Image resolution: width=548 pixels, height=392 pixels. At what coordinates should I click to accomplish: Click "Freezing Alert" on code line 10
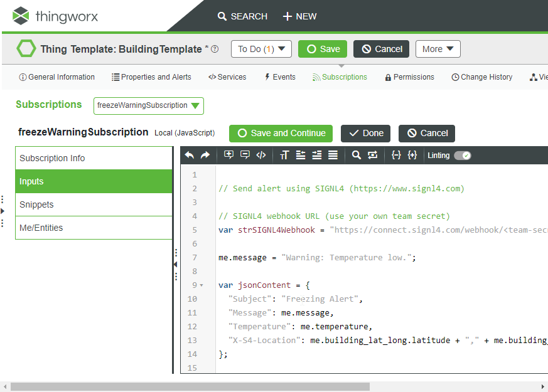[320, 299]
